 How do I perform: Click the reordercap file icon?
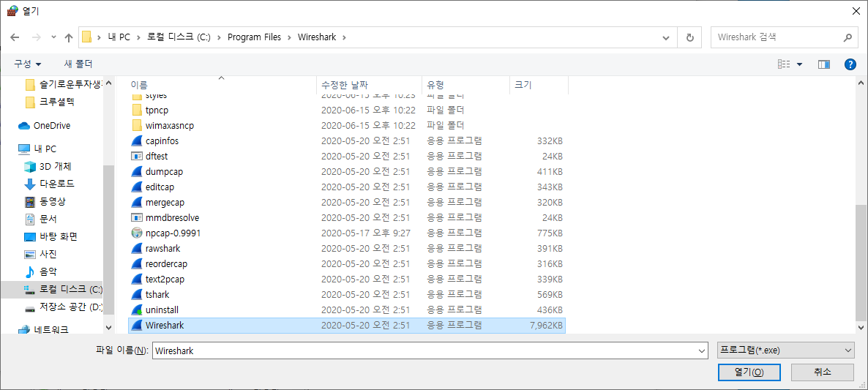(137, 264)
